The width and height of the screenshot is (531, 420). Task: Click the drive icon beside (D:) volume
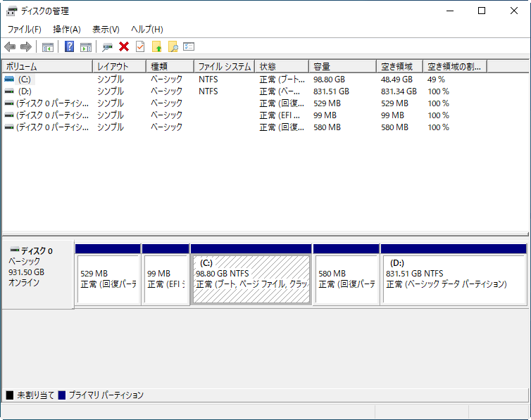pyautogui.click(x=9, y=91)
